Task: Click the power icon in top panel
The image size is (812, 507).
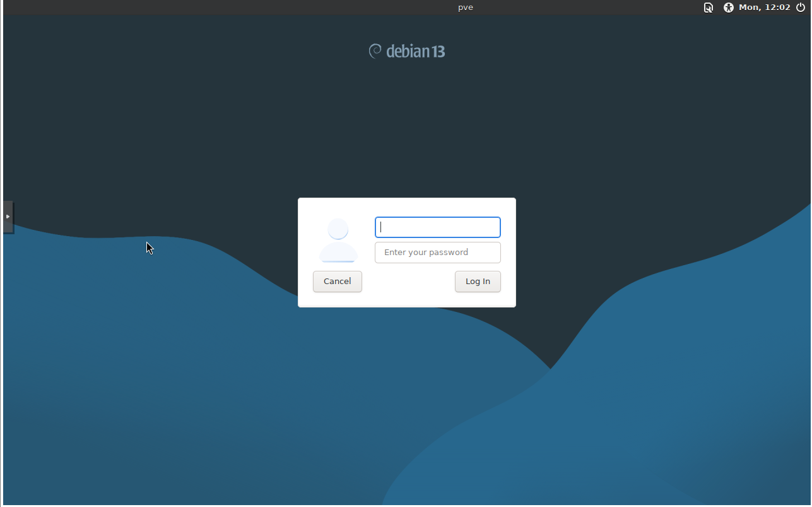Action: 801,8
